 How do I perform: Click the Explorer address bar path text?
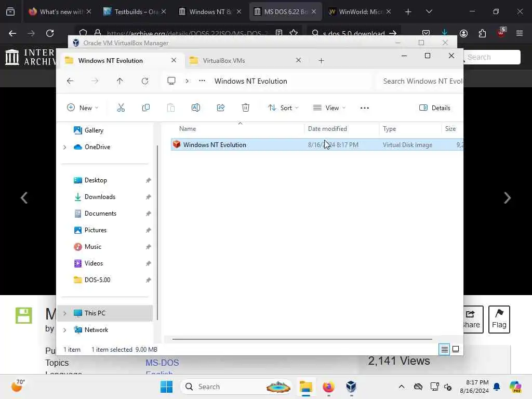[x=251, y=81]
